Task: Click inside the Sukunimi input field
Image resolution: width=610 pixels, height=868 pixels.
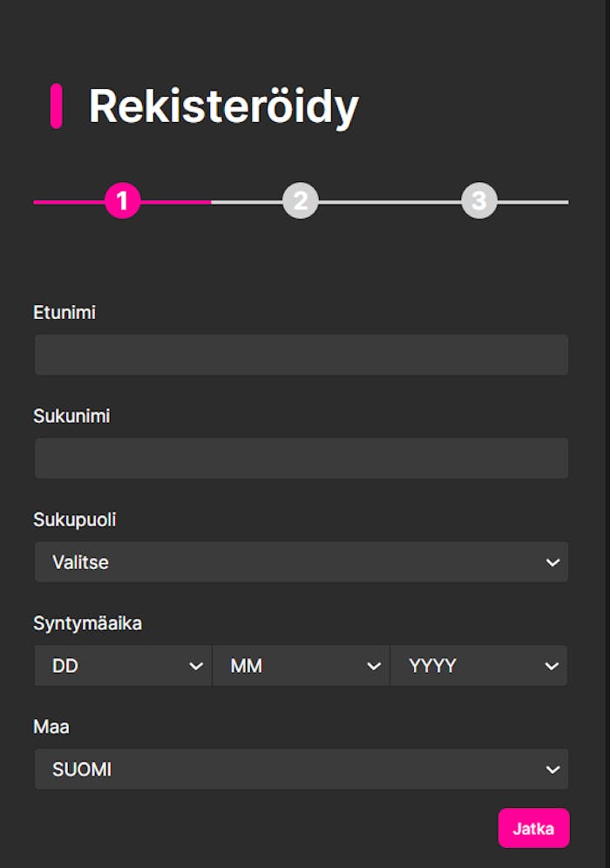Action: point(301,458)
